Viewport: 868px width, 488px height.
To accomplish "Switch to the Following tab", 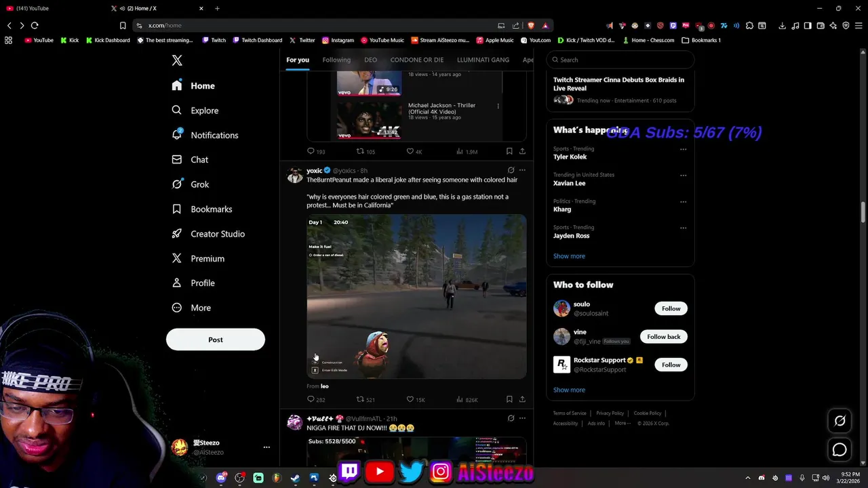I will (336, 60).
